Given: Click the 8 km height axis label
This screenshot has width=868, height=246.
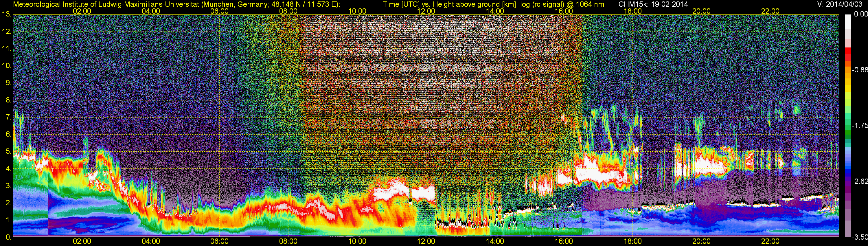Looking at the screenshot, I should point(8,100).
